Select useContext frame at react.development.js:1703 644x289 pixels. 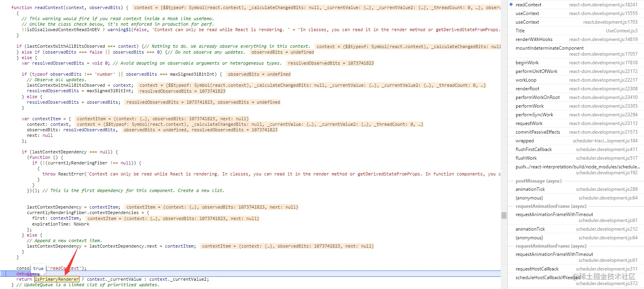tap(576, 22)
